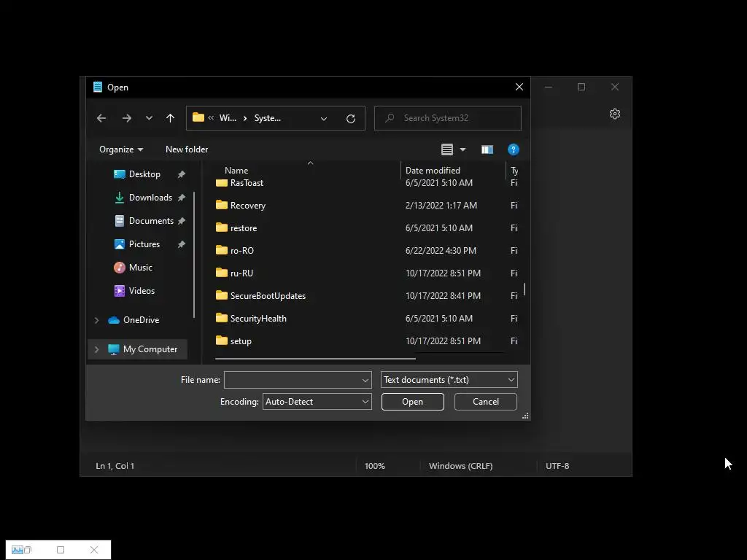This screenshot has height=560, width=747.
Task: Select OneDrive in the navigation pane
Action: [x=141, y=320]
